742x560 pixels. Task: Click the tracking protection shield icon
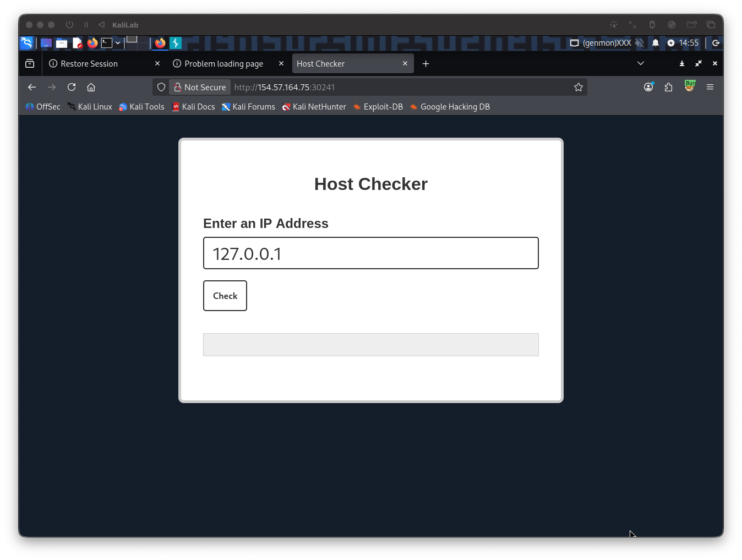coord(161,87)
